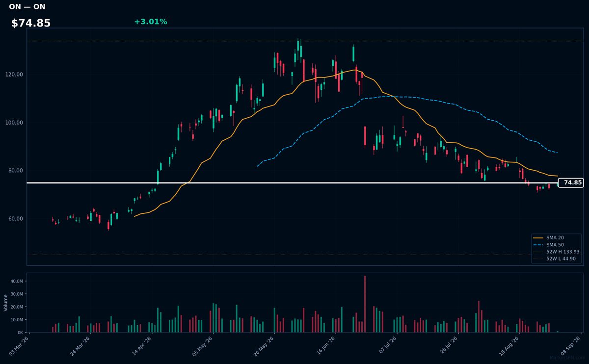The height and width of the screenshot is (364, 589).
Task: Click the 03 Mar '26 date label
Action: coord(20,345)
